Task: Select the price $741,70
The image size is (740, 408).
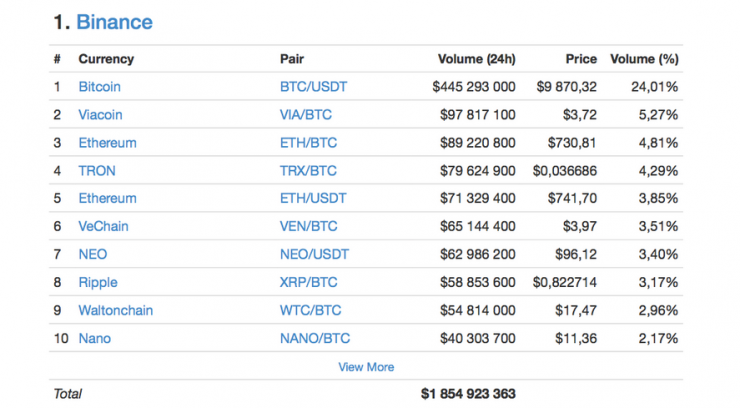Action: [x=572, y=198]
